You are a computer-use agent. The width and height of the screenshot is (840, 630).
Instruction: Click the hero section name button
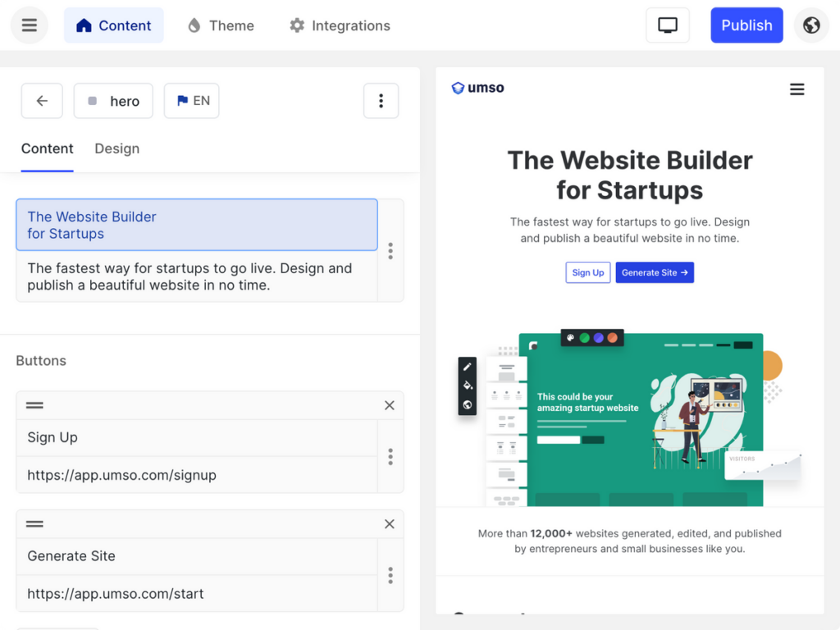pyautogui.click(x=113, y=101)
